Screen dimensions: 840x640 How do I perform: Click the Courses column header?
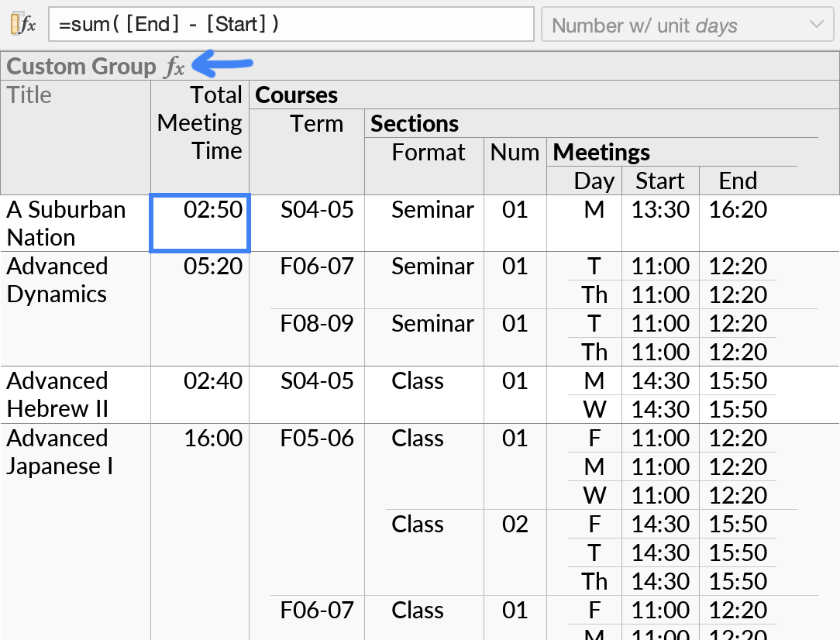click(x=295, y=95)
